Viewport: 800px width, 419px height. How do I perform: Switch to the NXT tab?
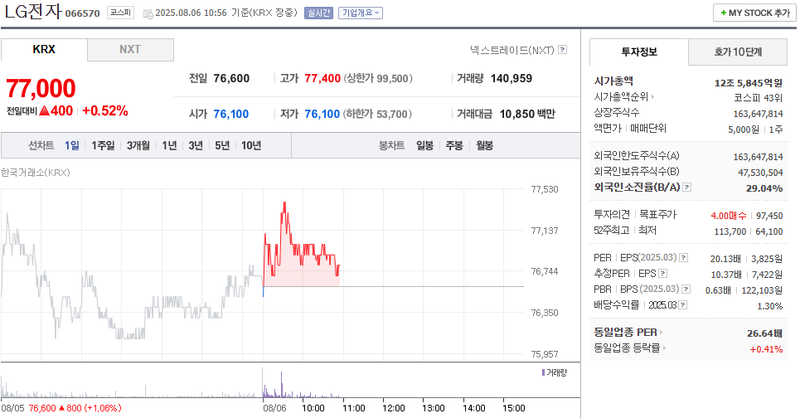[130, 50]
